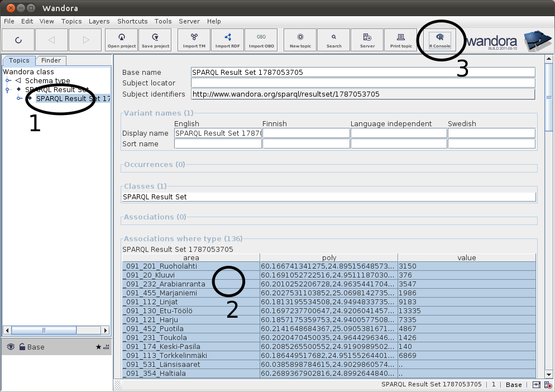The height and width of the screenshot is (392, 555).
Task: Open the Layers menu
Action: [100, 21]
